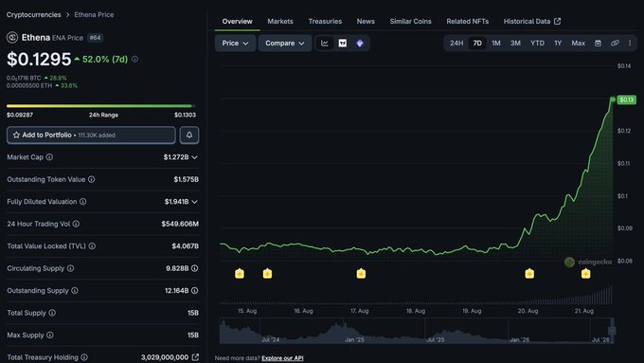
Task: Click the Ethena coin logo icon
Action: click(x=12, y=38)
